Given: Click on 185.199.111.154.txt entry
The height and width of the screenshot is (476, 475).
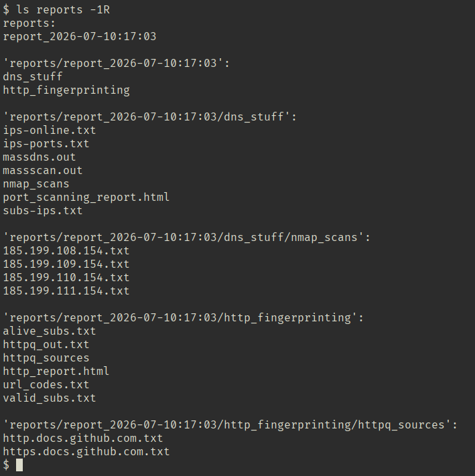Looking at the screenshot, I should 66,291.
